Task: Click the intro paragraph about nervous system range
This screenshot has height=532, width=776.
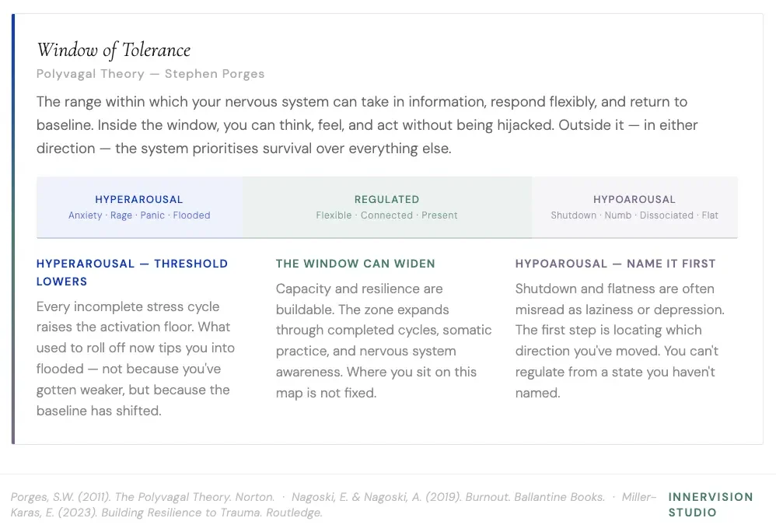Action: pyautogui.click(x=367, y=124)
